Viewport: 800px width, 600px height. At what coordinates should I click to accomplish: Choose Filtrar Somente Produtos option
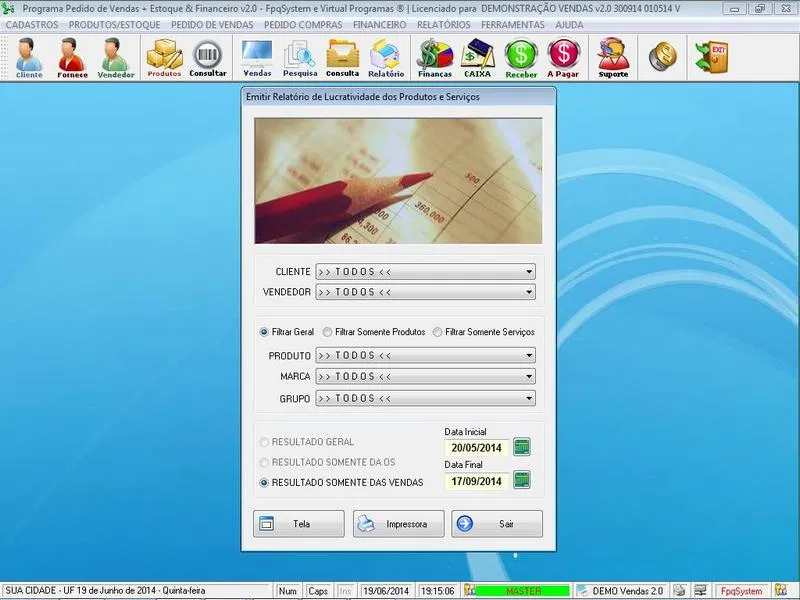point(327,332)
